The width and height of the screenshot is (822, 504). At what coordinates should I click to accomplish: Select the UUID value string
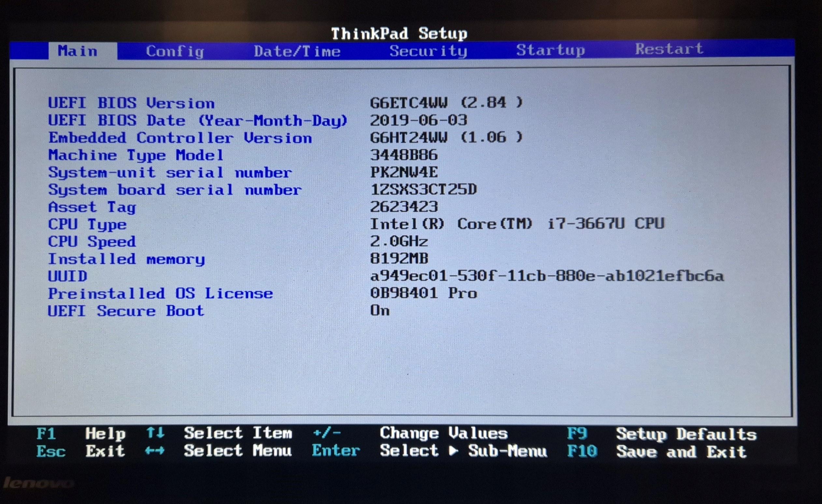(547, 276)
